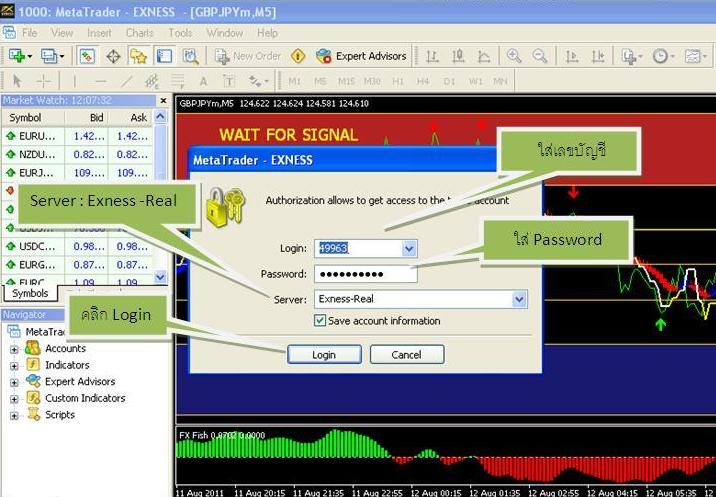Expand the Custom Indicators tree node
Screen dimensions: 716x497
(x=14, y=399)
